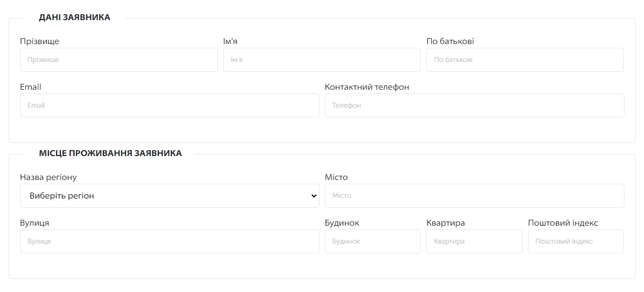Click into the Квартира input box
Image resolution: width=644 pixels, height=292 pixels.
474,241
